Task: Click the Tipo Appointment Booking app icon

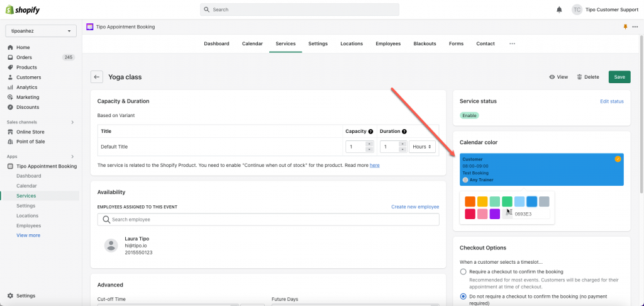Action: point(89,26)
